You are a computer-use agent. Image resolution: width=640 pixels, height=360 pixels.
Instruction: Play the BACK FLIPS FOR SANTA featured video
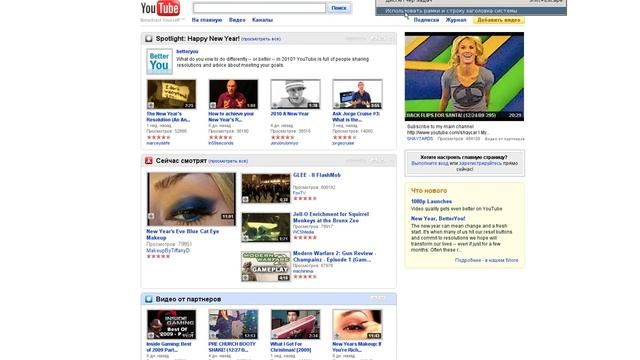(x=464, y=76)
